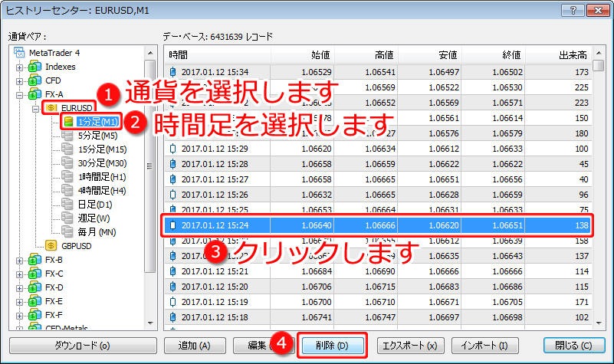This screenshot has width=614, height=364.
Task: Click volume 115 in 15:20 row
Action: [x=582, y=287]
